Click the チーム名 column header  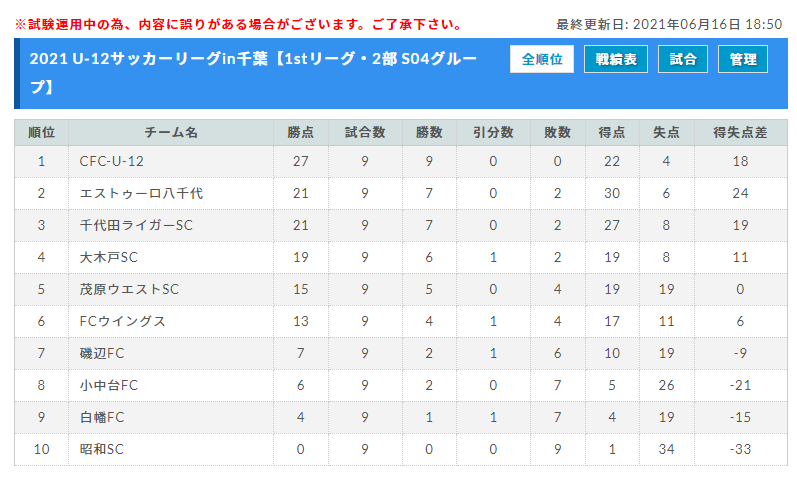(171, 133)
